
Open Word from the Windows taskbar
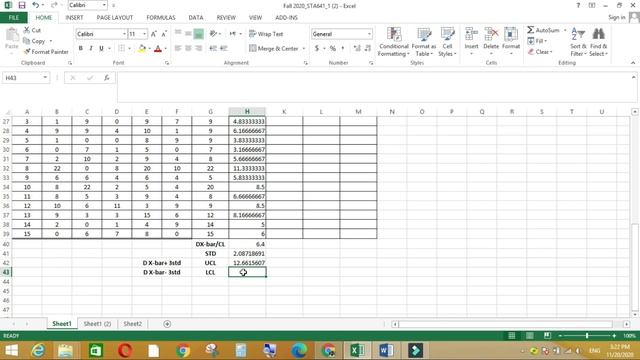coord(386,350)
